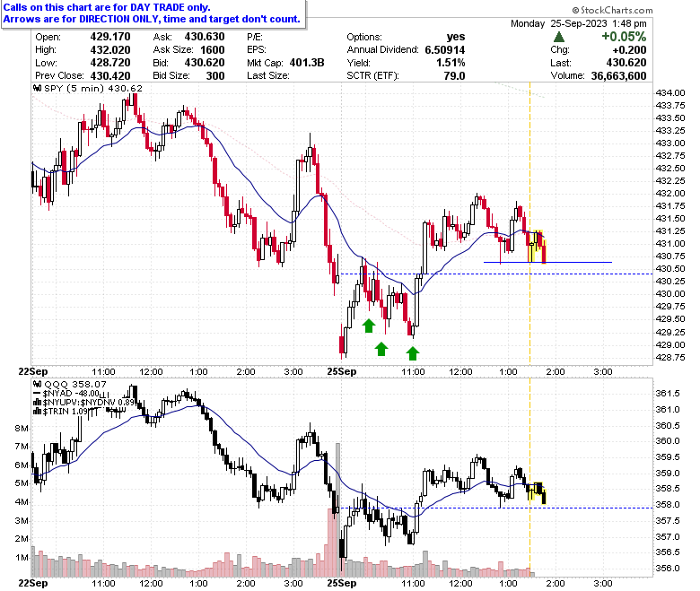Click the 'EPS:' label

[x=257, y=50]
